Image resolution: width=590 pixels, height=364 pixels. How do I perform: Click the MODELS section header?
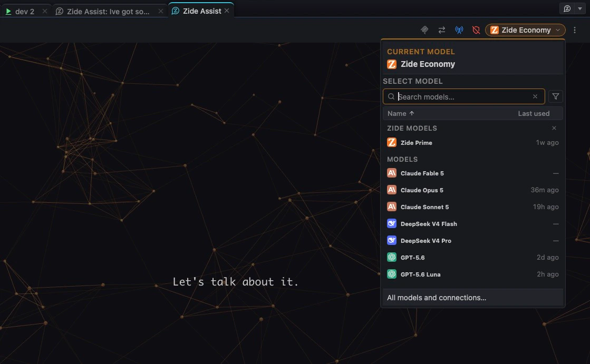[402, 160]
